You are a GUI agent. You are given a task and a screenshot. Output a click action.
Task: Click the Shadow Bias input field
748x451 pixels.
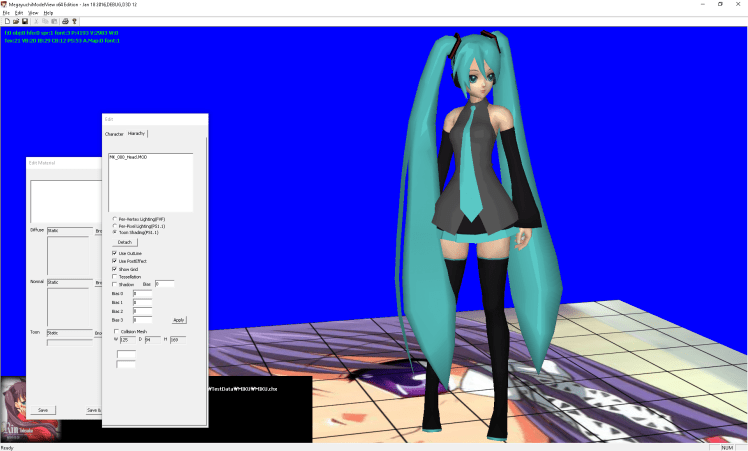165,284
